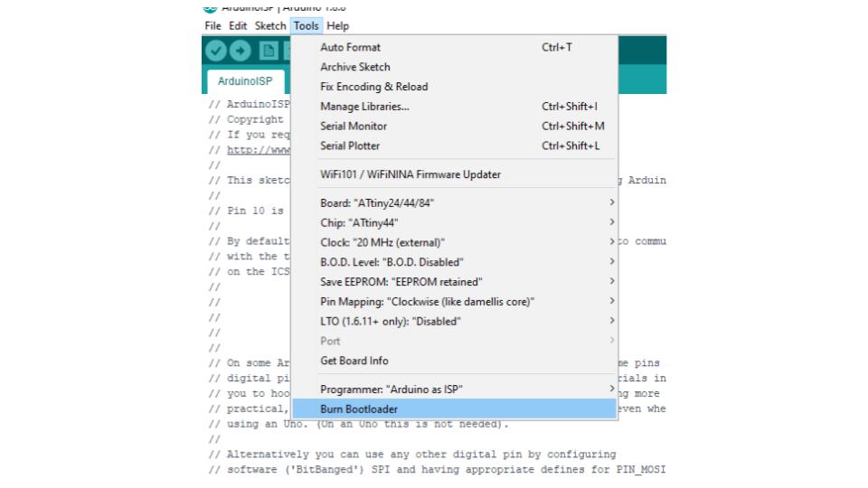
Task: Open the Serial Monitor entry
Action: pyautogui.click(x=454, y=127)
